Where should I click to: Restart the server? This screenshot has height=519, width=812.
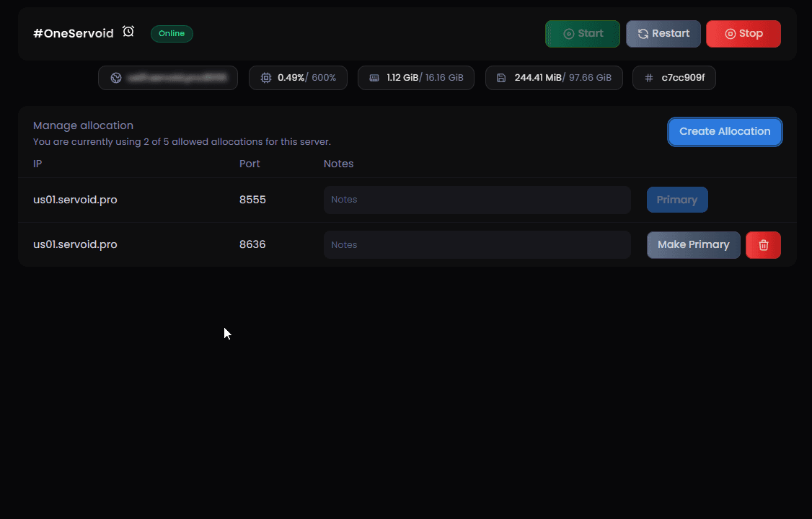point(663,34)
